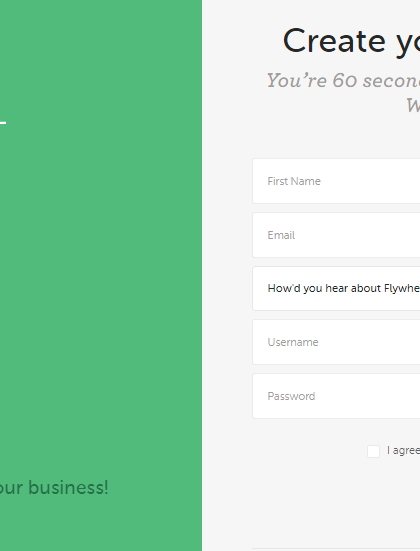Click the italic "W" on subtitle's second line

(x=413, y=105)
